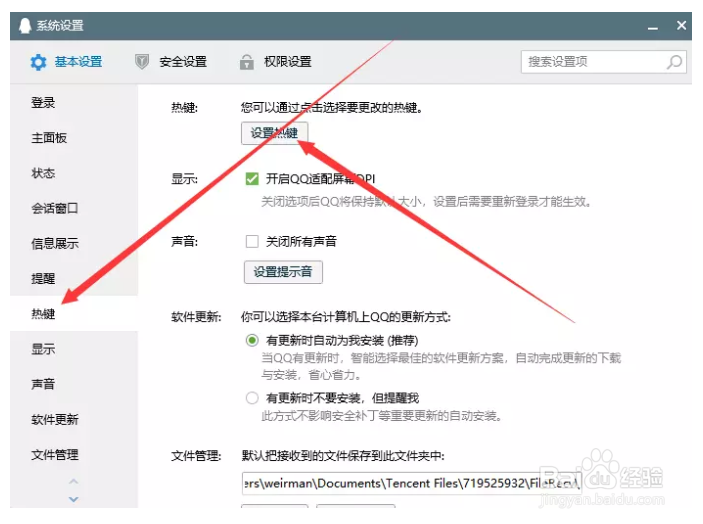This screenshot has height=524, width=703.
Task: Click the text 您可以通过点击选择要更改的热键
Action: [332, 108]
